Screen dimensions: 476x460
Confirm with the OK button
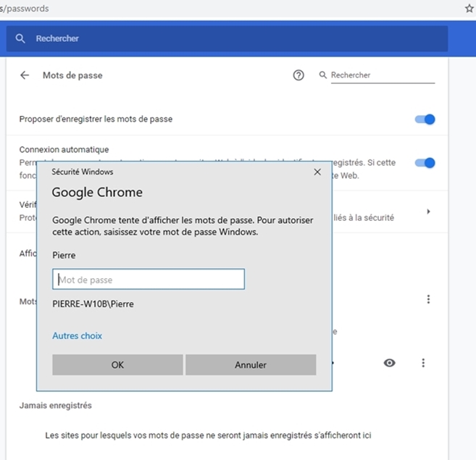117,364
